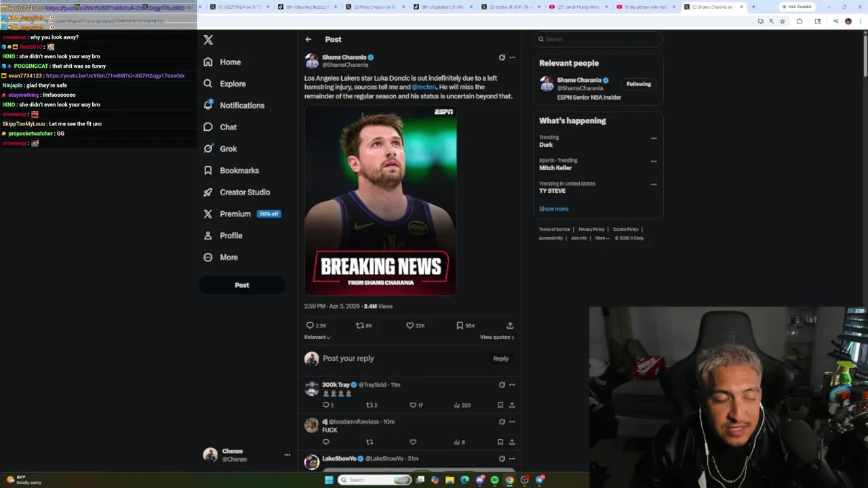Like dj's reply
Screen dimensions: 868x488
(412, 442)
